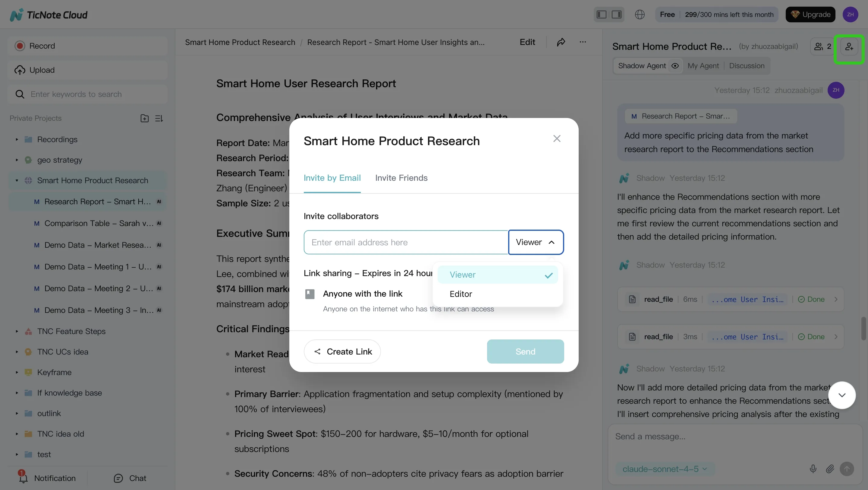
Task: Click the Record icon in the sidebar
Action: tap(20, 46)
